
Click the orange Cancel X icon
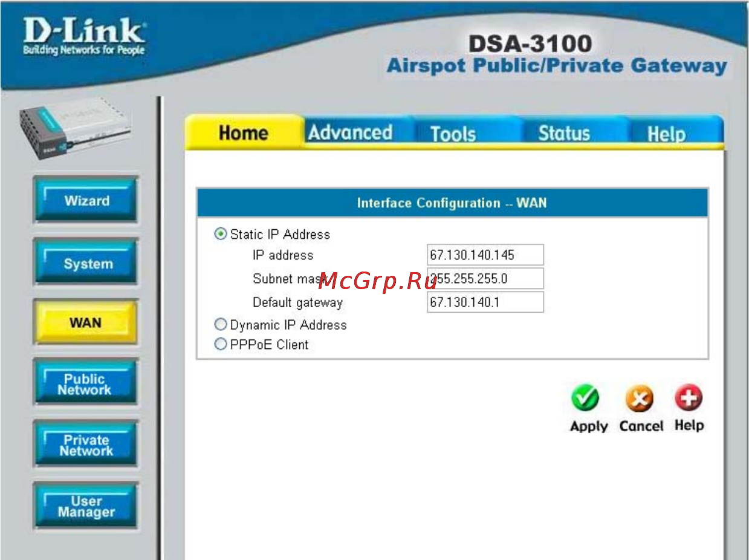[639, 399]
